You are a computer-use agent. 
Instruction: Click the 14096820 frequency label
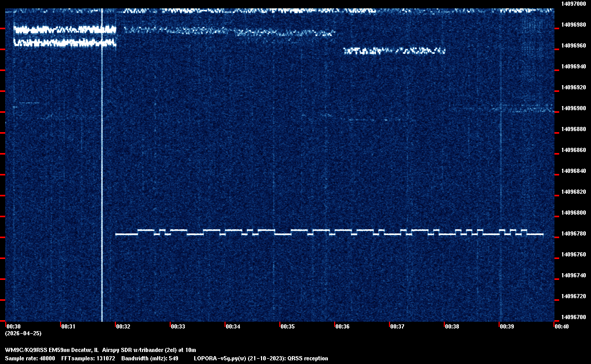pyautogui.click(x=573, y=192)
